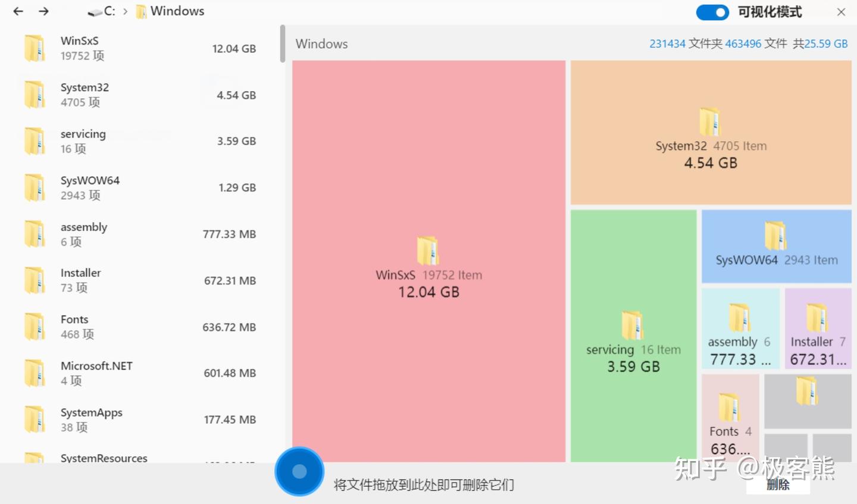The height and width of the screenshot is (504, 857).
Task: Select the Fonts name in list
Action: [x=74, y=320]
